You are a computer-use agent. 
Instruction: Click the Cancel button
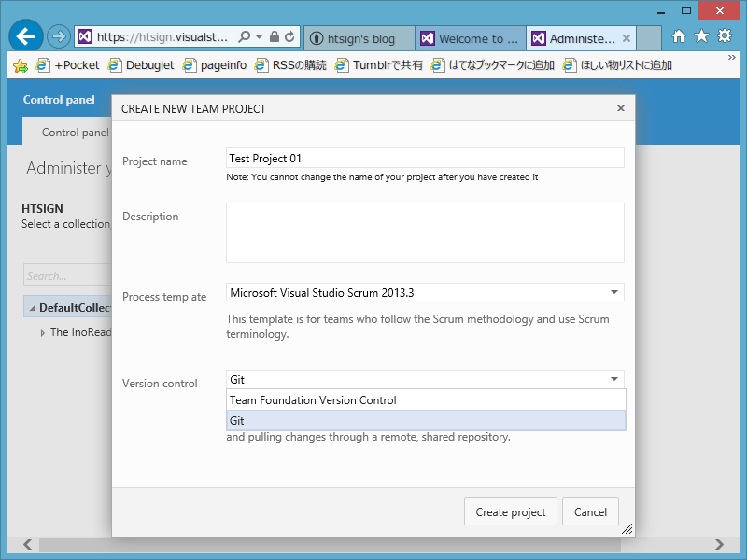pyautogui.click(x=591, y=511)
